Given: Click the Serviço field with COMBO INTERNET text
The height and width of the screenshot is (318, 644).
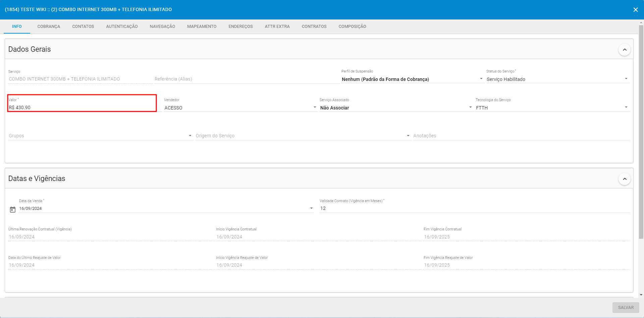Looking at the screenshot, I should pyautogui.click(x=80, y=79).
